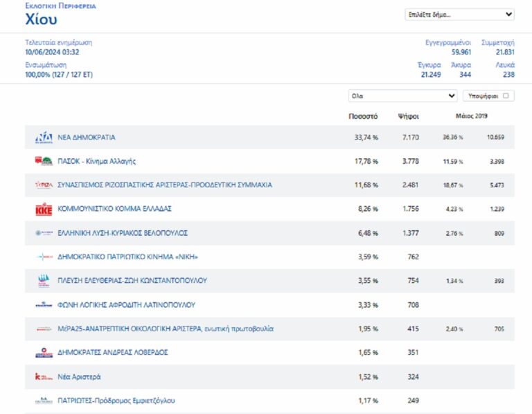Image resolution: width=532 pixels, height=414 pixels.
Task: Click the Νέα Αριστερά party logo
Action: [x=44, y=377]
